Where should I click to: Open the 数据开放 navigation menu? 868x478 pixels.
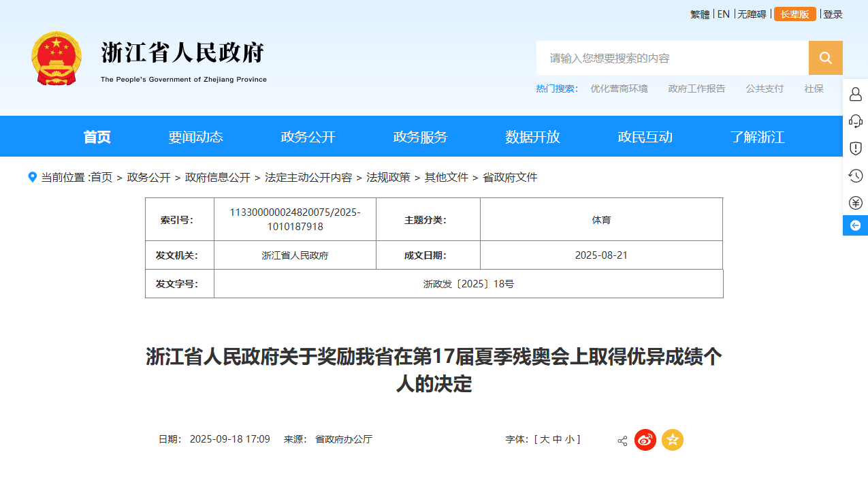532,137
